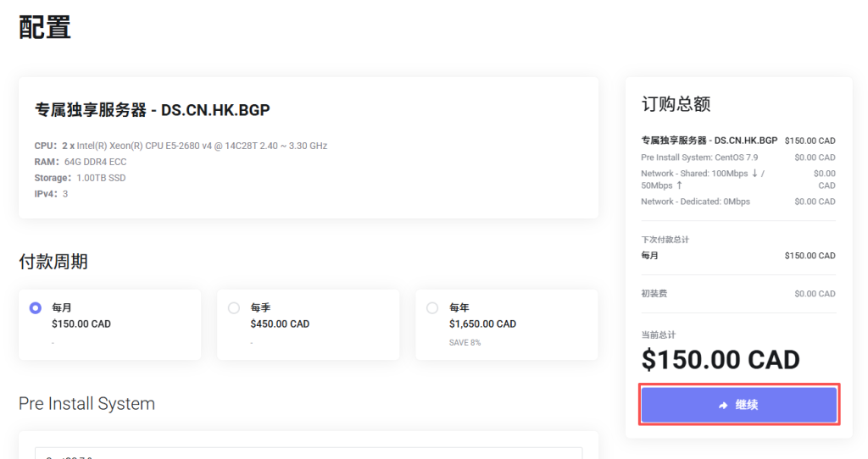Click the arrow icon on 继续 button
Viewport: 868px width, 459px height.
click(x=723, y=406)
